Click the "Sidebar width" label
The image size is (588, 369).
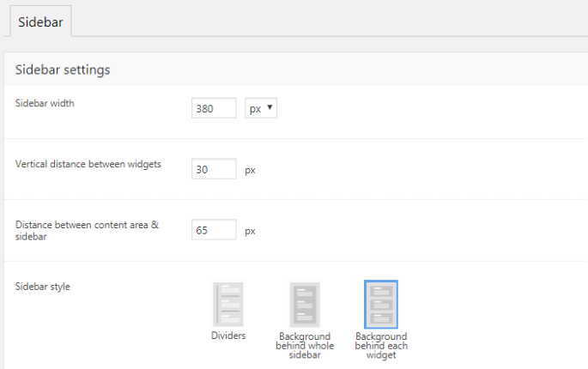tap(46, 103)
